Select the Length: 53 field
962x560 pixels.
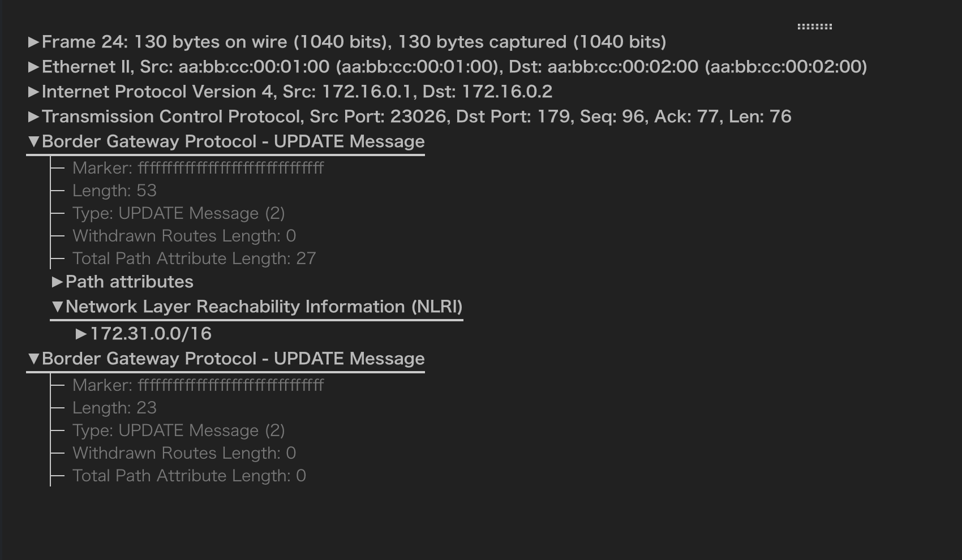pos(115,191)
